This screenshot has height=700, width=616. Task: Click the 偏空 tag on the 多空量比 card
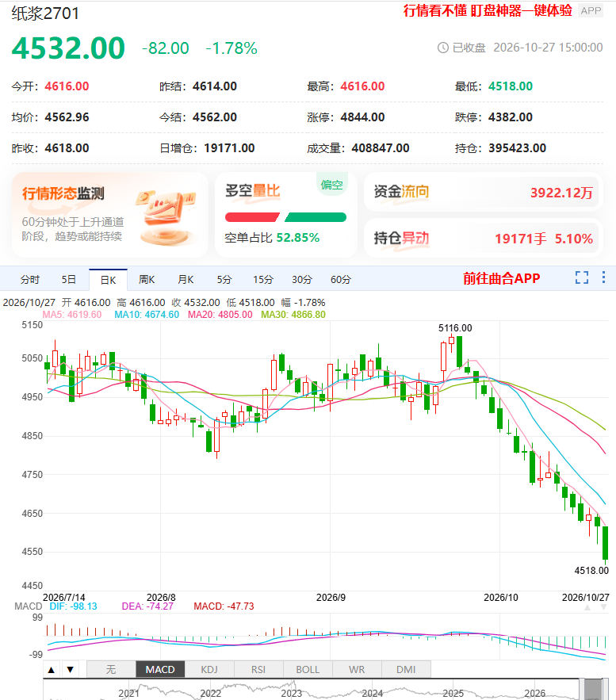(x=331, y=185)
